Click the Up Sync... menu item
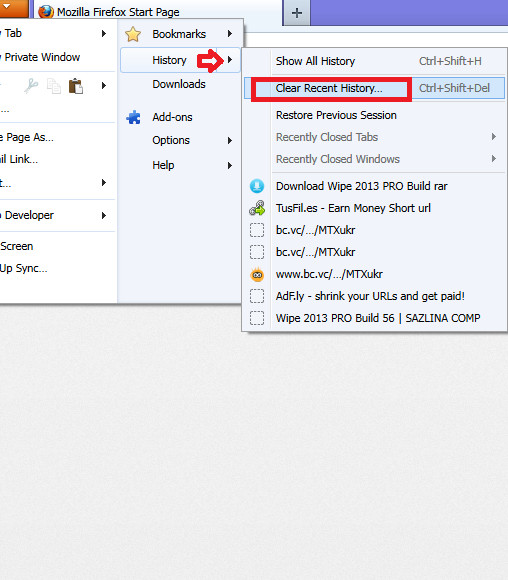The image size is (508, 580). coord(57,268)
